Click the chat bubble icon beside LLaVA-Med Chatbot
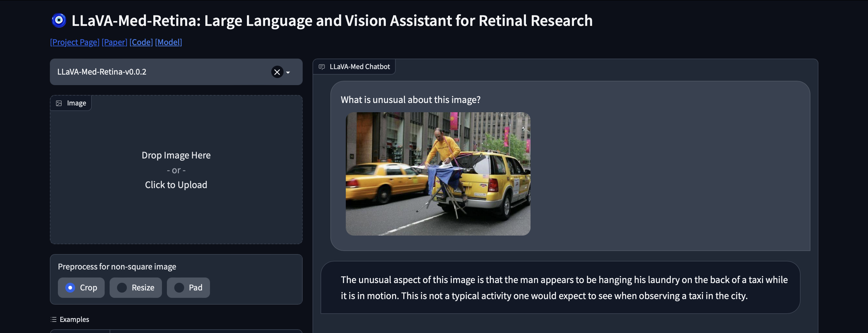Screen dimensions: 868x333 322,67
